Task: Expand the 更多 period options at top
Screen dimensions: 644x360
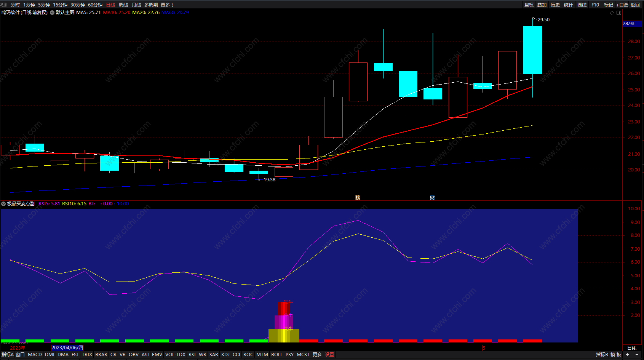Action: [x=167, y=5]
